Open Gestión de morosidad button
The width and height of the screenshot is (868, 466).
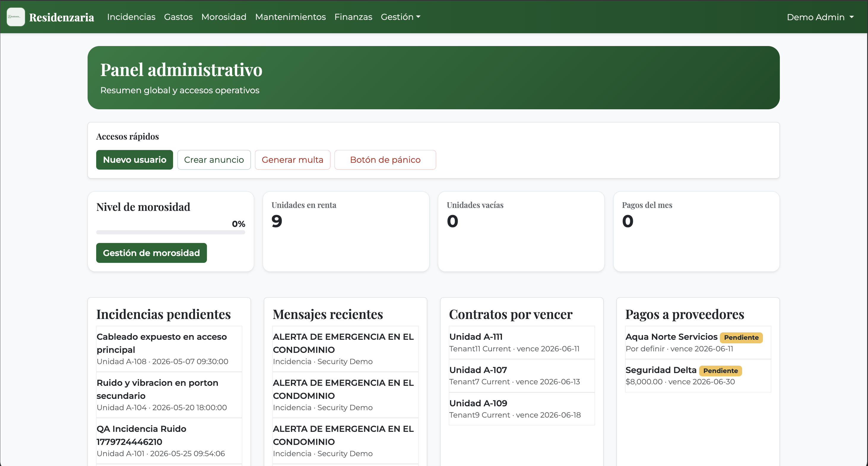click(x=151, y=253)
